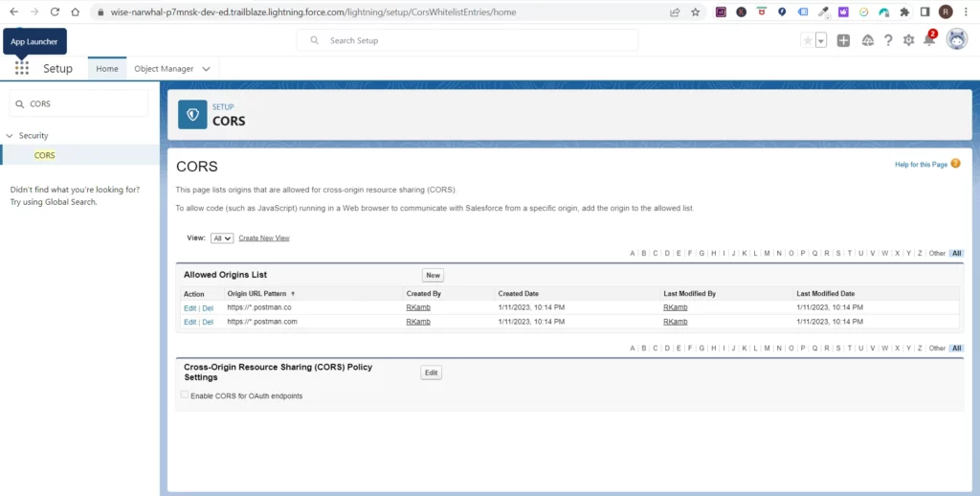Open user profile astronaut avatar
The width and height of the screenshot is (980, 496).
coord(957,39)
